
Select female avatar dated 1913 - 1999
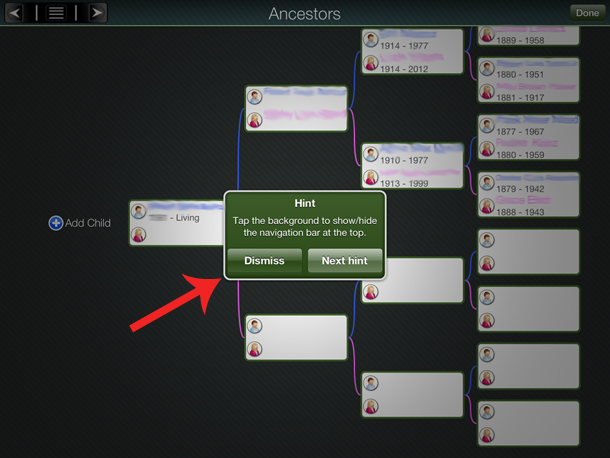coord(371,177)
